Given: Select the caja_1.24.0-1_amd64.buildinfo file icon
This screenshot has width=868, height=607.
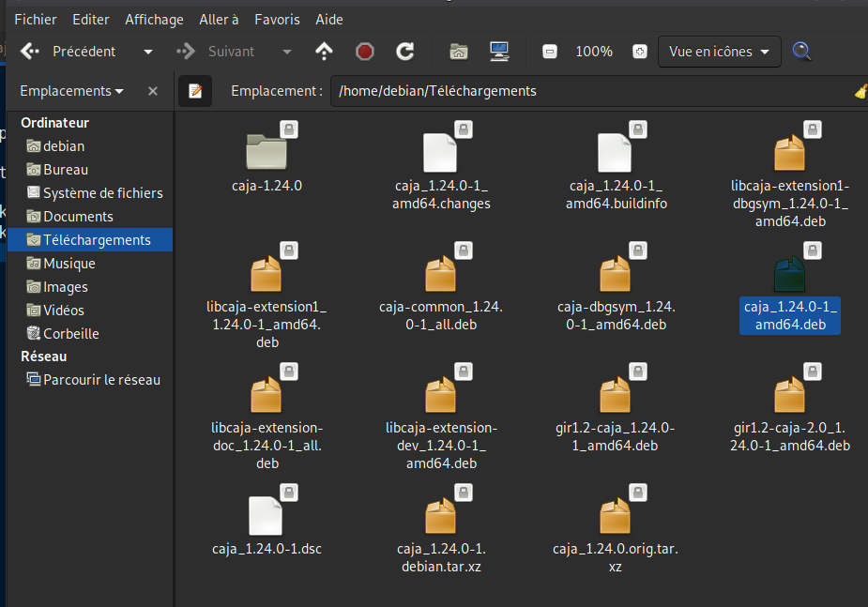Looking at the screenshot, I should coord(615,152).
